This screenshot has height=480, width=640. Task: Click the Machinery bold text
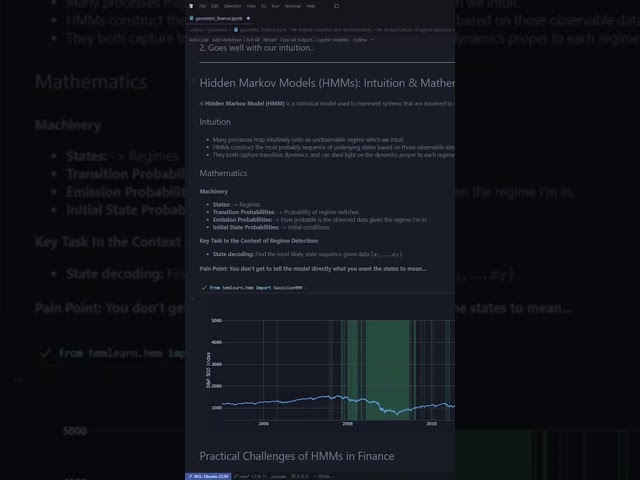coord(213,191)
